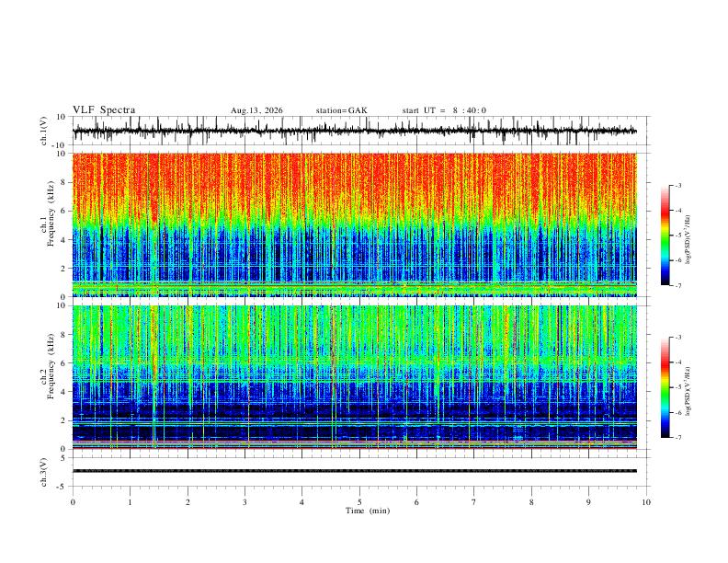The width and height of the screenshot is (728, 563).
Task: Click the ch.1 waveform trace panel
Action: click(355, 131)
